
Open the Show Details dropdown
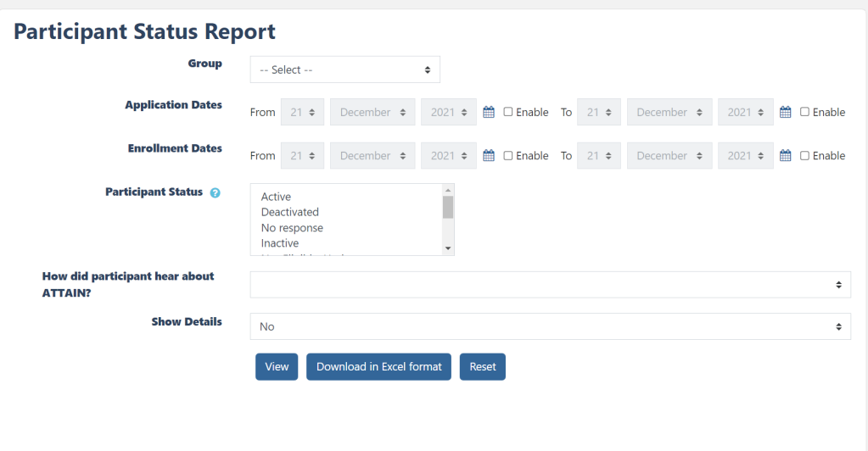pyautogui.click(x=550, y=326)
